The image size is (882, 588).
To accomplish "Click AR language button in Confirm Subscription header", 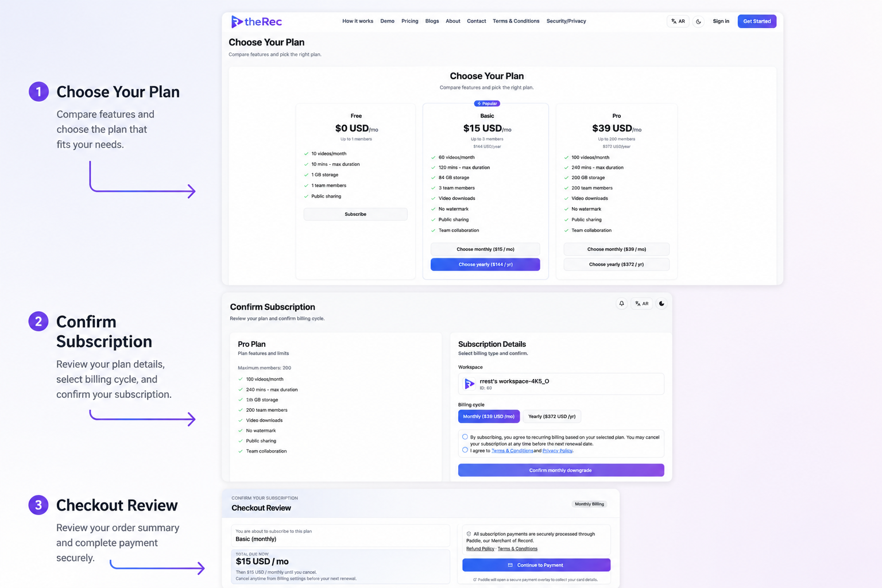I will pos(642,304).
